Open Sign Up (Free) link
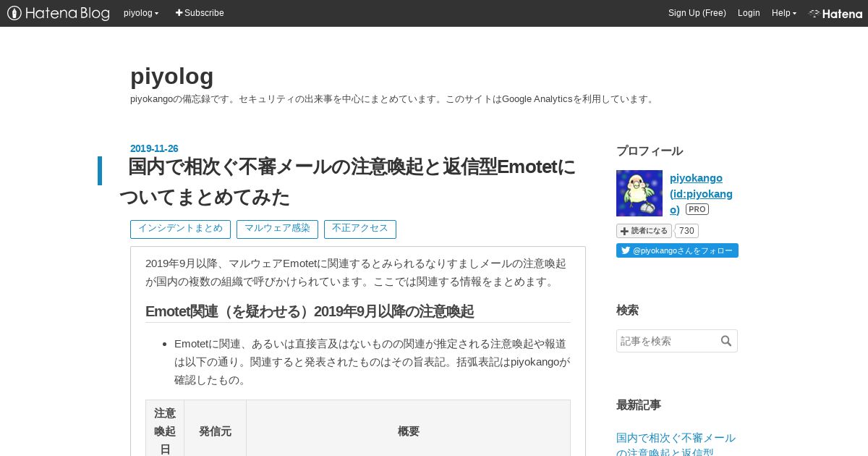This screenshot has width=868, height=456. pyautogui.click(x=697, y=13)
